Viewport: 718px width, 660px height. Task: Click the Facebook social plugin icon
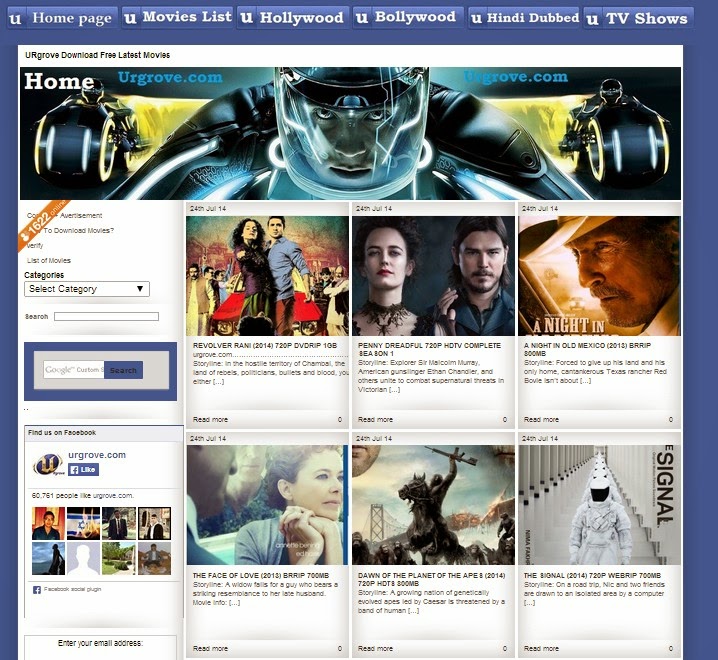pyautogui.click(x=37, y=590)
